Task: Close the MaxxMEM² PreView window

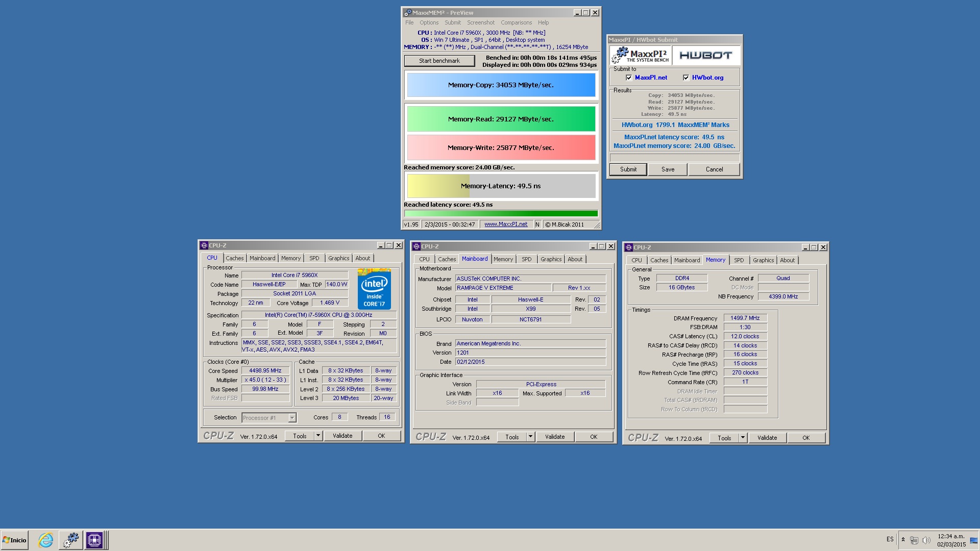Action: [595, 13]
